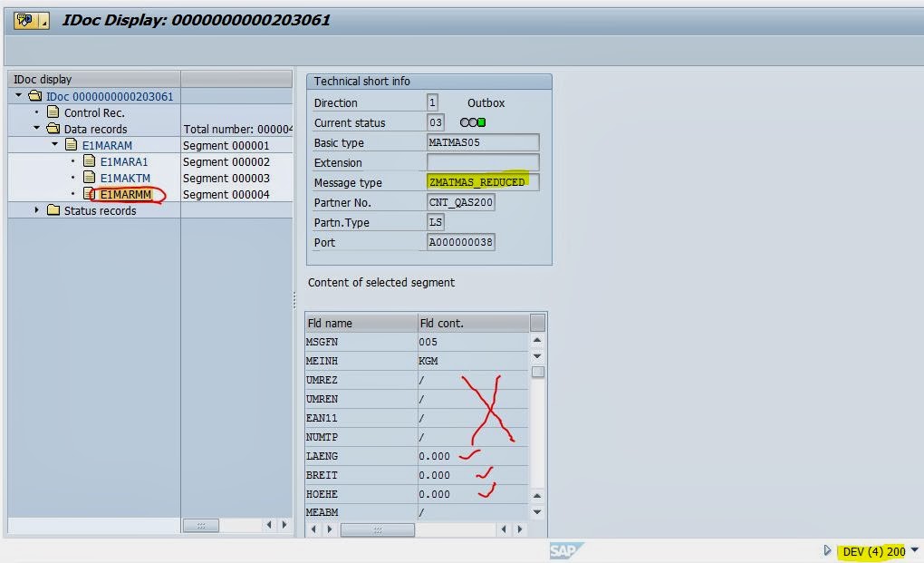
Task: Select the Control Rec. document icon
Action: coord(53,112)
